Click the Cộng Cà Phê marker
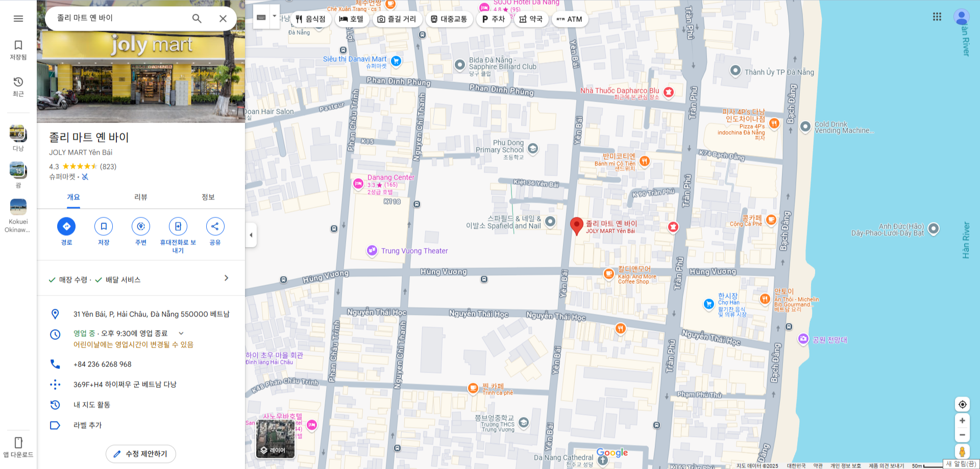This screenshot has height=469, width=980. click(x=771, y=220)
